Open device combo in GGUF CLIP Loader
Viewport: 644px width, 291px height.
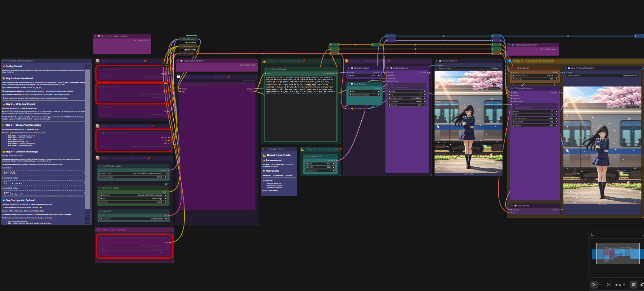[134, 202]
